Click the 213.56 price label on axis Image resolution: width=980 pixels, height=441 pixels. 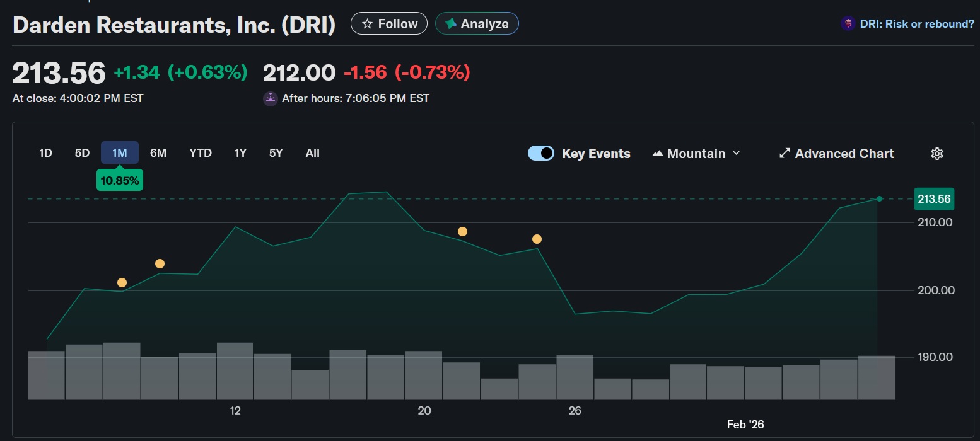click(x=933, y=199)
